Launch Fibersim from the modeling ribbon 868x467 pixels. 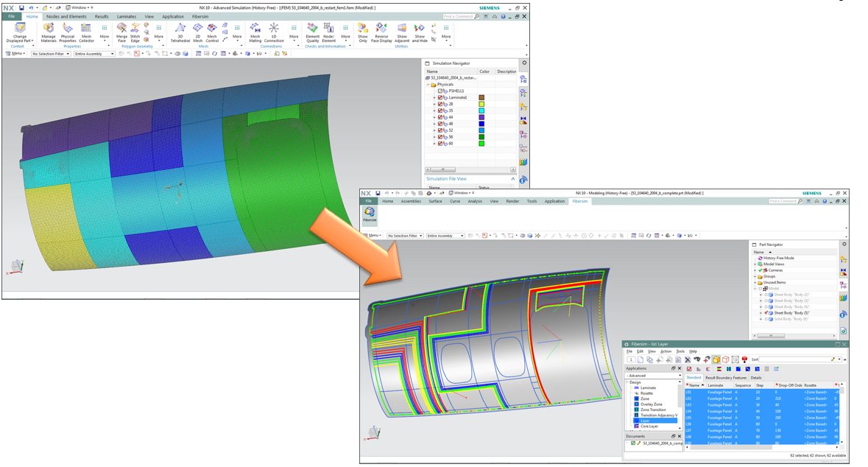(370, 214)
